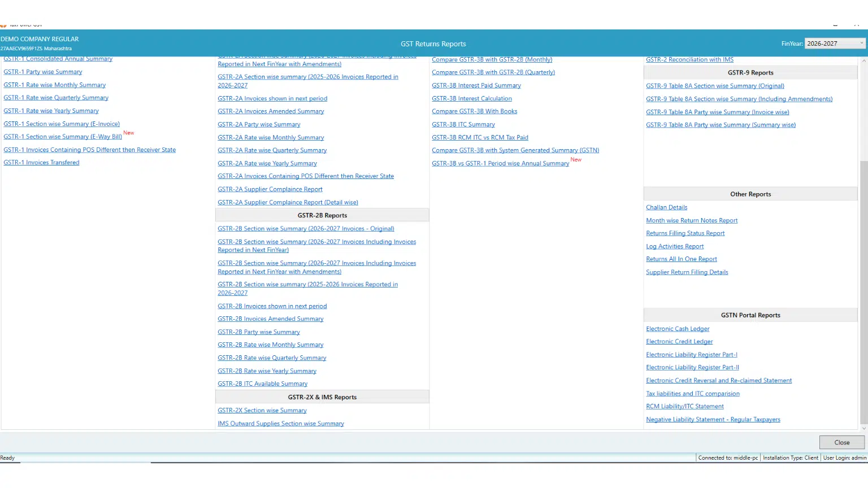Open Negative Liability Statement - Regular Taxpayers
868x488 pixels.
coord(713,420)
